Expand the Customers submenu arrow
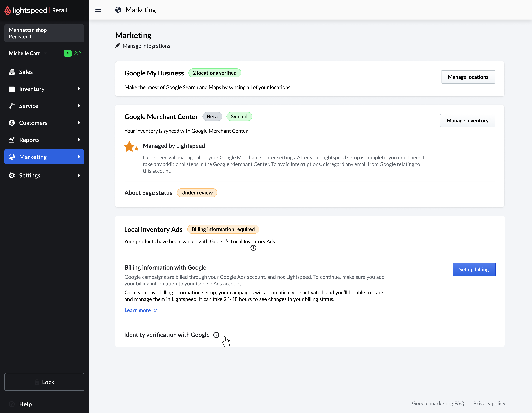 pyautogui.click(x=79, y=123)
